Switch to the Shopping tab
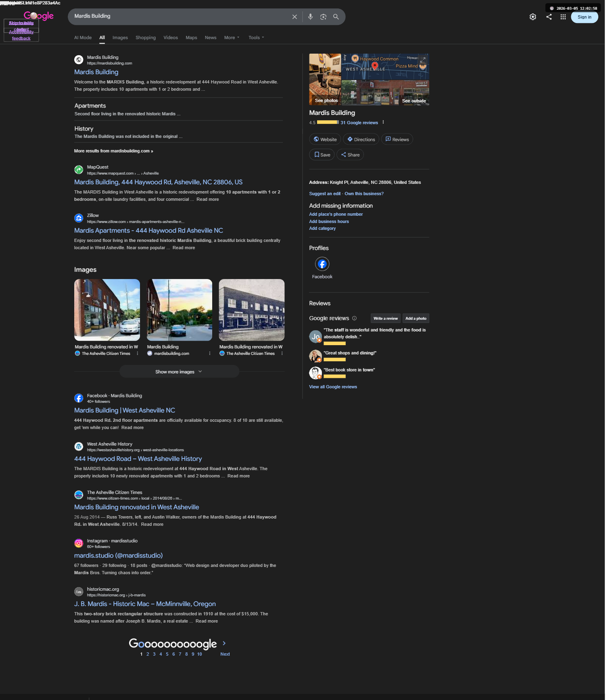The width and height of the screenshot is (612, 700). coord(146,37)
